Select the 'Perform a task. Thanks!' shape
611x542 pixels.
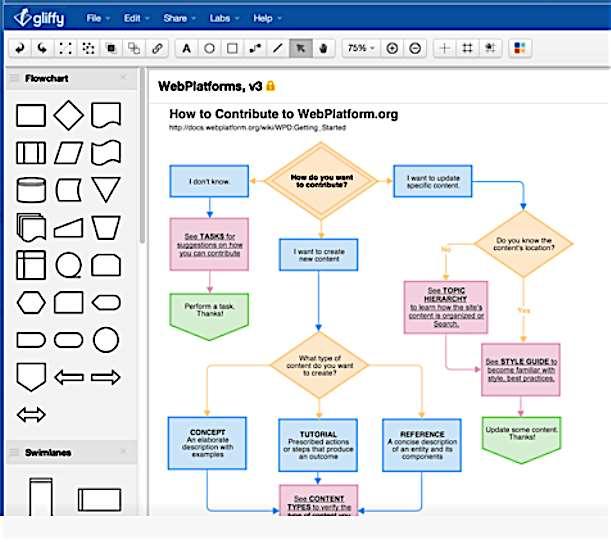(x=209, y=317)
